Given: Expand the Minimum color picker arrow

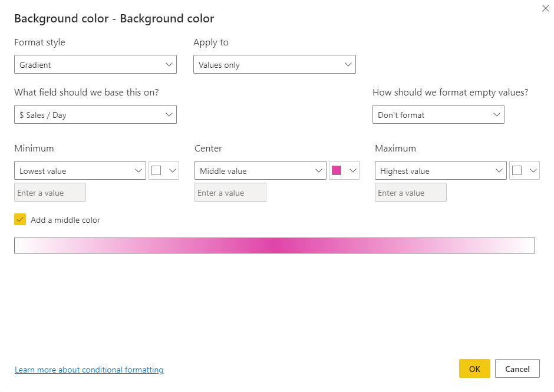Looking at the screenshot, I should tap(173, 171).
